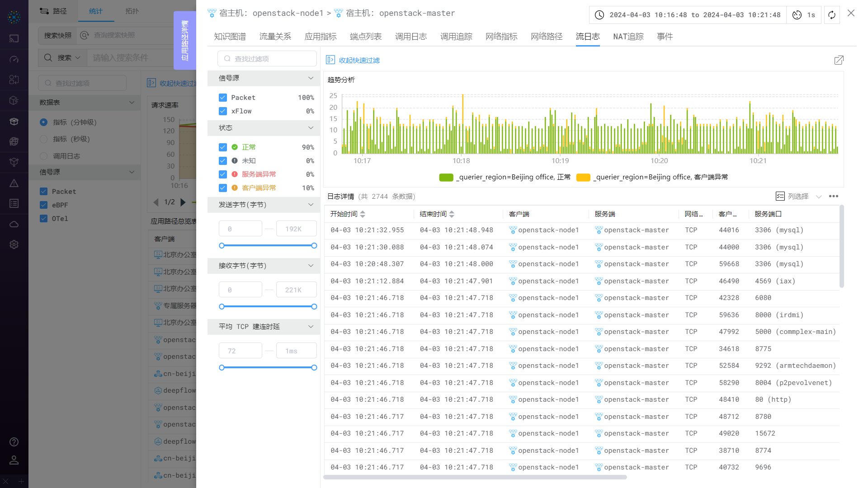Collapse the 发送字节(字节) filter section
This screenshot has width=868, height=488.
311,205
